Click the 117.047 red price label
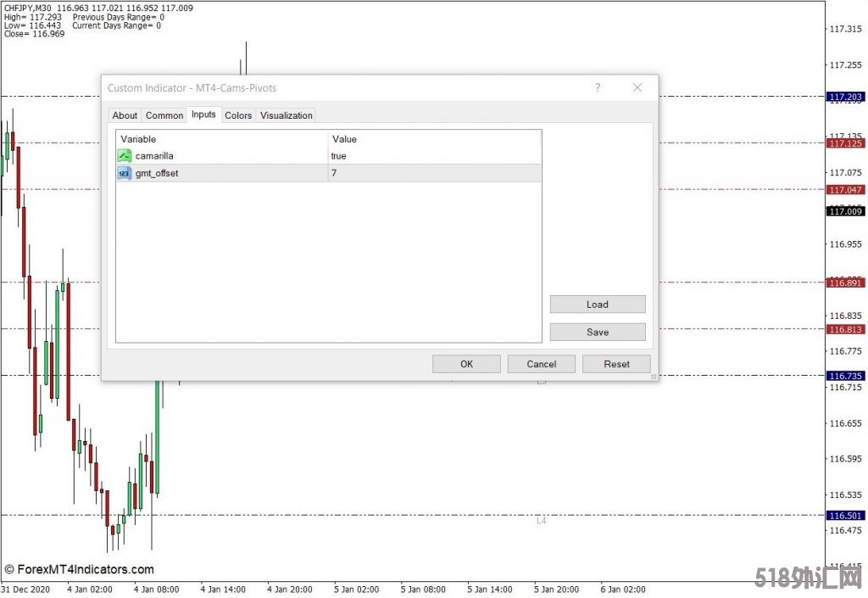 point(845,190)
